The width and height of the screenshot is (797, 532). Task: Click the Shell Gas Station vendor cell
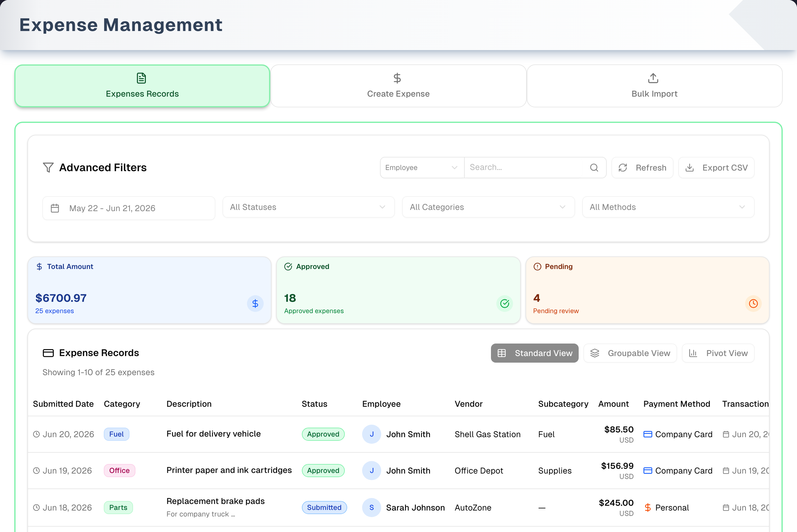(x=487, y=434)
